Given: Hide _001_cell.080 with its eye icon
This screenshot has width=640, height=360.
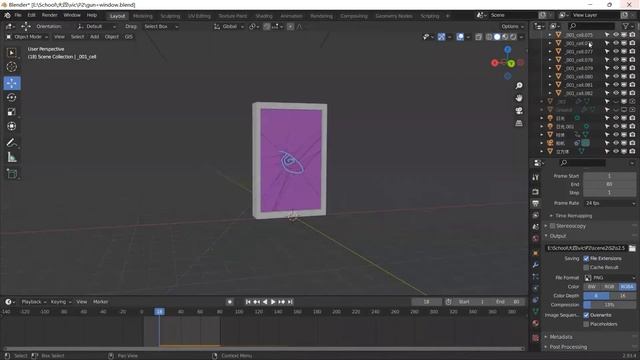Looking at the screenshot, I should click(x=616, y=76).
